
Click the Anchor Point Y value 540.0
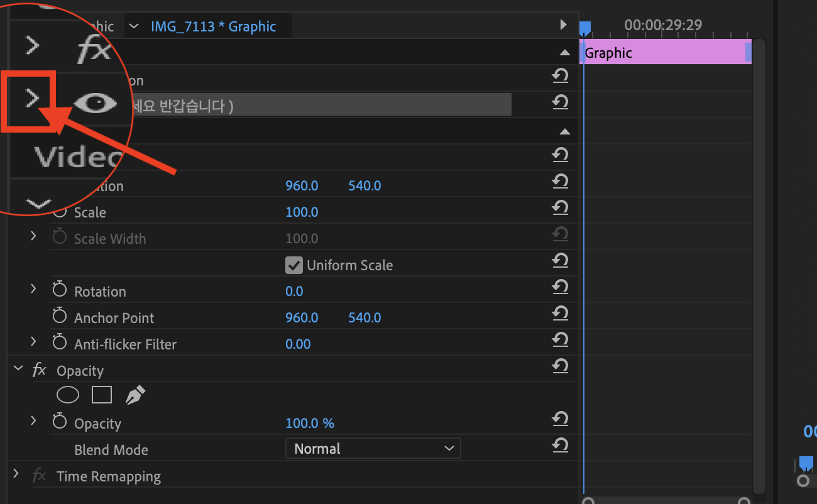tap(365, 318)
